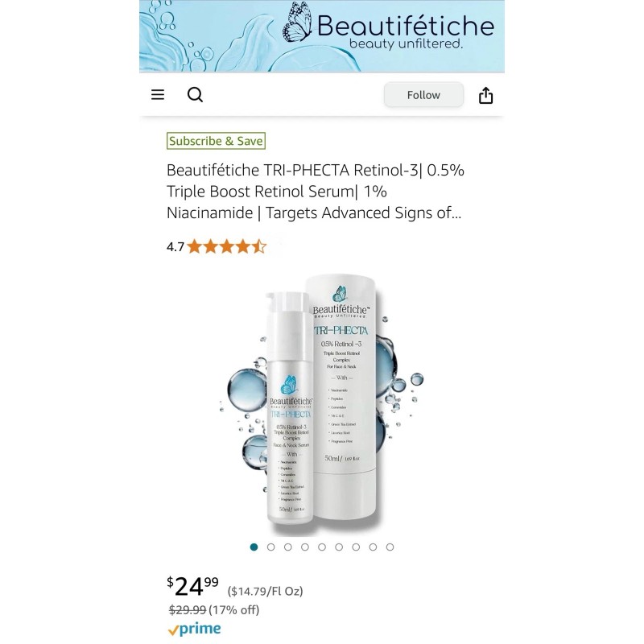Click the 4.7 rating number
Viewport: 644px width, 644px height.
tap(175, 247)
